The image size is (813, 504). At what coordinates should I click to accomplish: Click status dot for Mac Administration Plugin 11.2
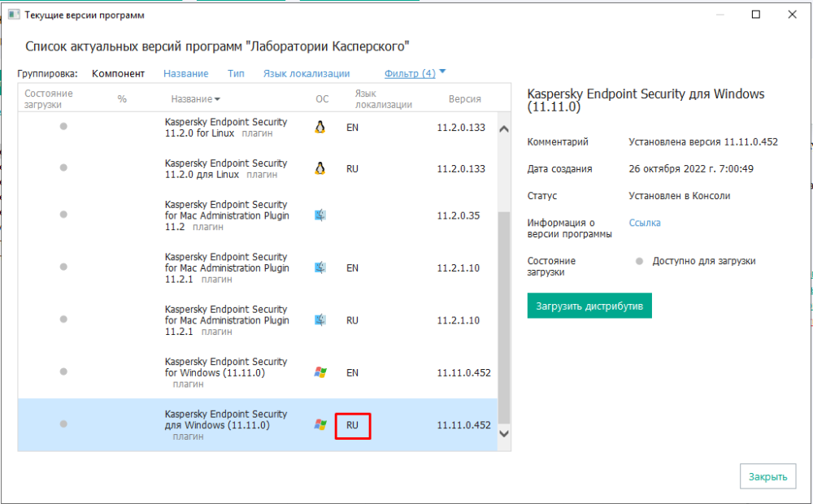point(63,214)
